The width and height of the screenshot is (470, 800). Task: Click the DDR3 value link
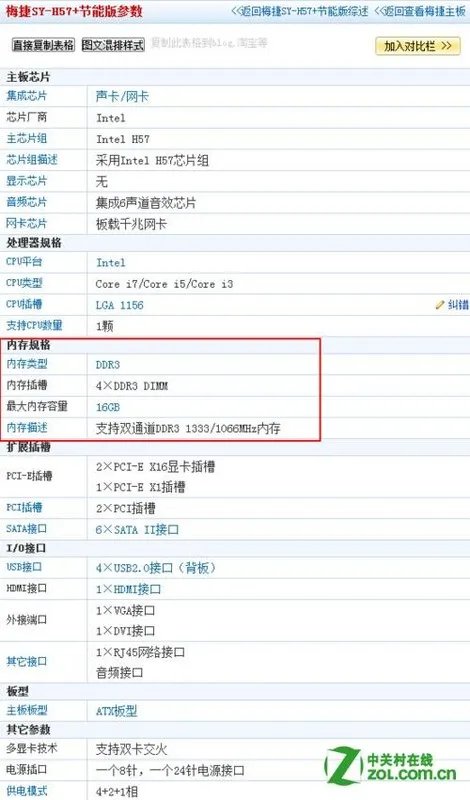[108, 365]
